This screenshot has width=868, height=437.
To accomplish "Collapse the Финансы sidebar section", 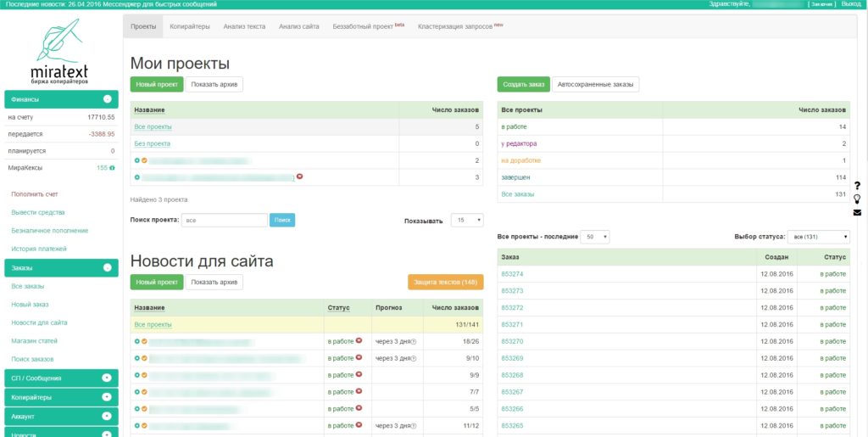I will pos(108,99).
